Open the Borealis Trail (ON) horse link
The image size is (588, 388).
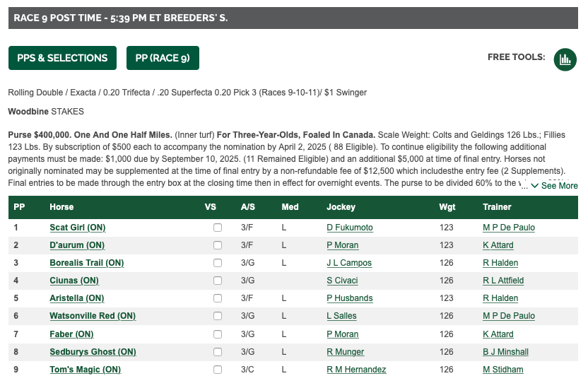[87, 263]
